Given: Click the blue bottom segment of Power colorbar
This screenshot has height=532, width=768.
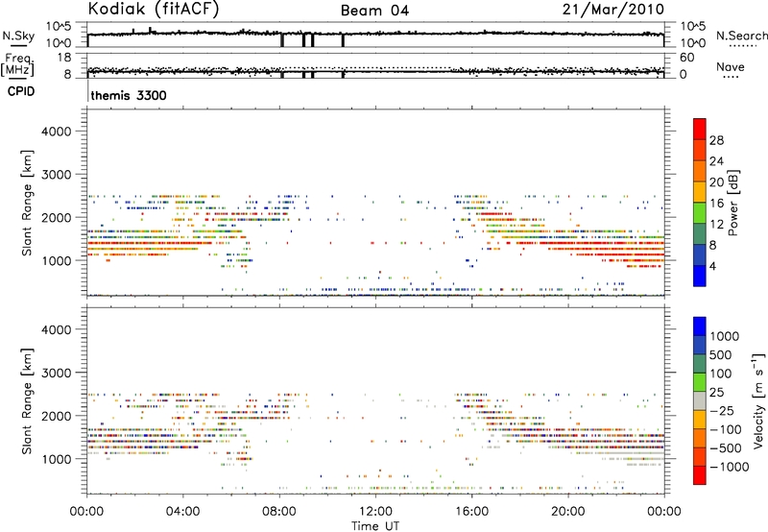Looking at the screenshot, I should [700, 276].
